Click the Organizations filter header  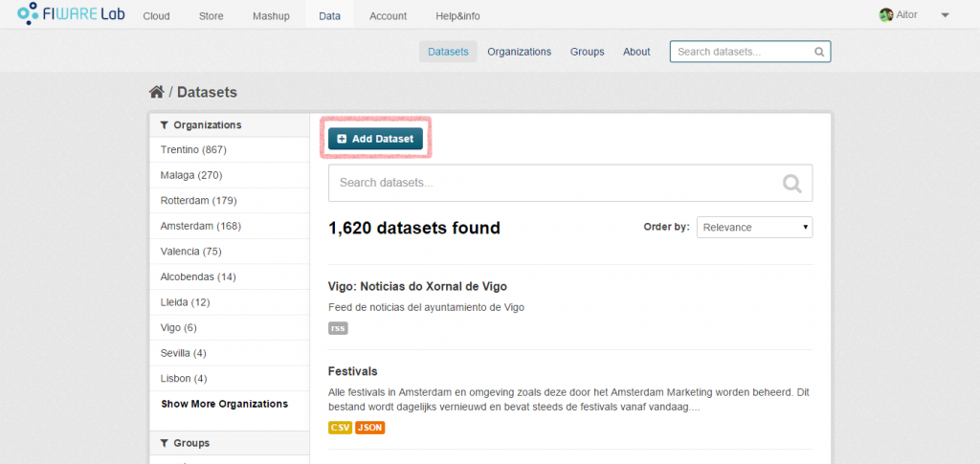(230, 125)
